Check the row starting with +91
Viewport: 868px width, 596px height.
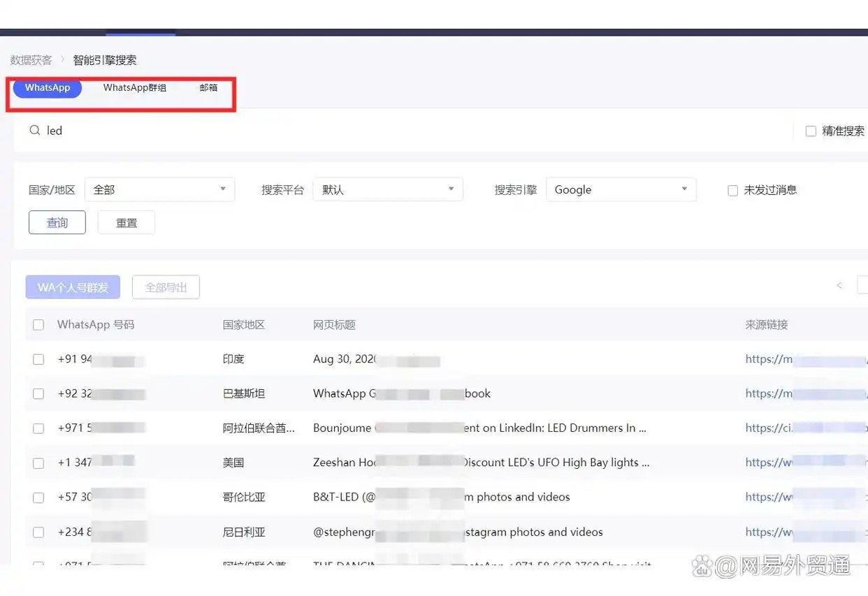[x=38, y=359]
